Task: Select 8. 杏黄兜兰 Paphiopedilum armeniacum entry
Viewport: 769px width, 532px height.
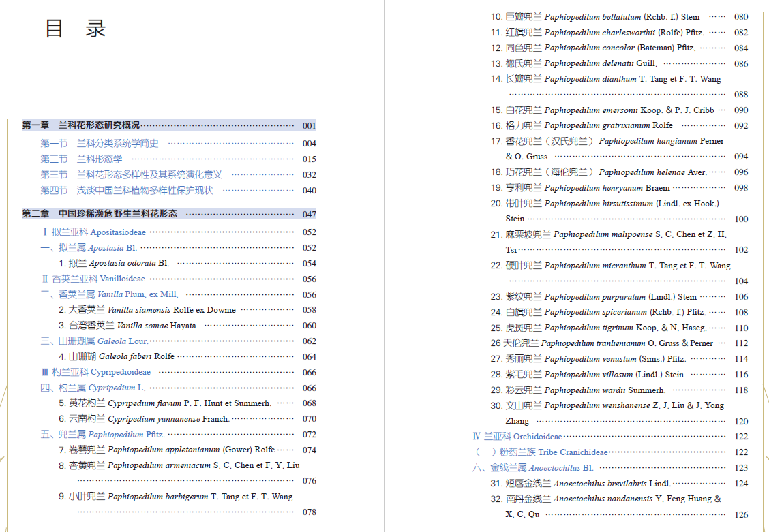Action: click(187, 473)
